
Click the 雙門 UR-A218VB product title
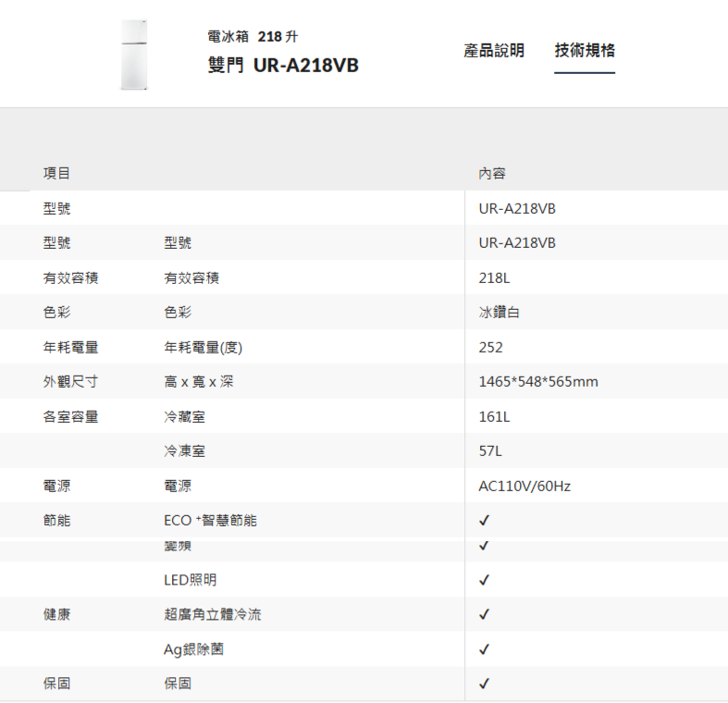tap(283, 66)
